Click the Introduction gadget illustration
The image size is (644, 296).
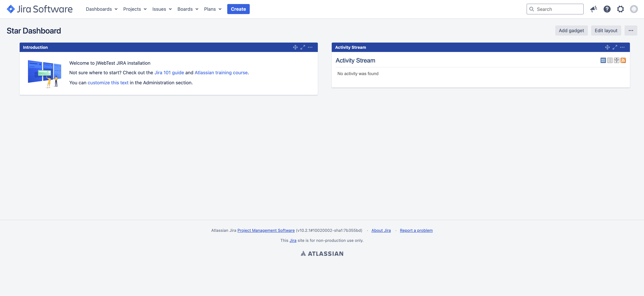click(x=44, y=74)
